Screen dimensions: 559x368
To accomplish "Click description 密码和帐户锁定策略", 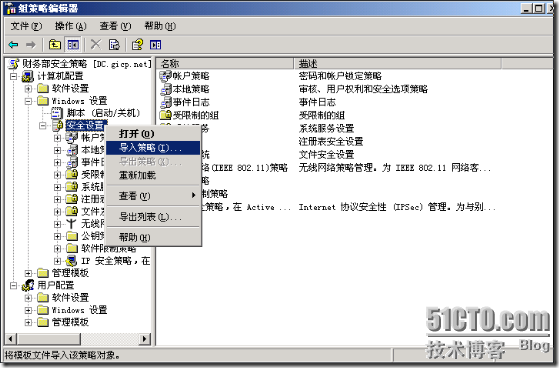I will point(340,76).
